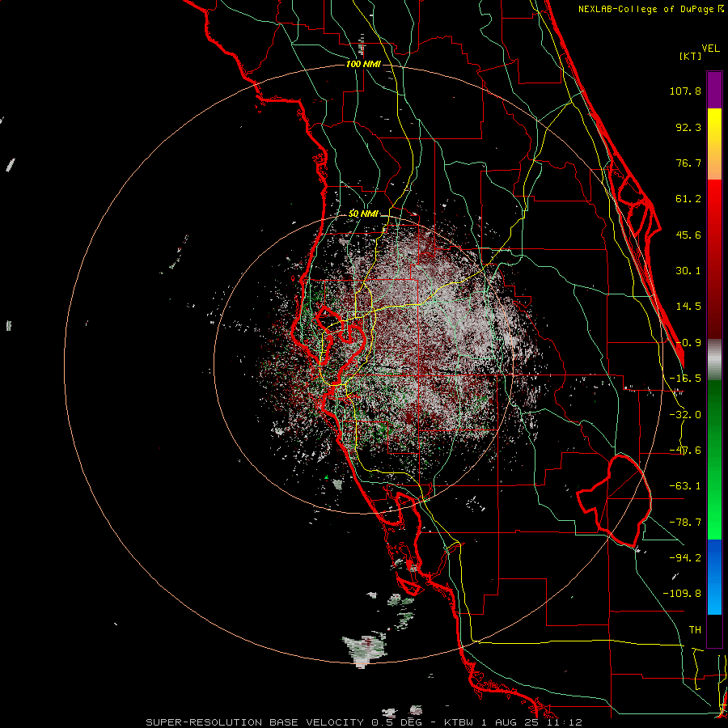
Task: Click the 30.1 scale value
Action: tap(688, 271)
